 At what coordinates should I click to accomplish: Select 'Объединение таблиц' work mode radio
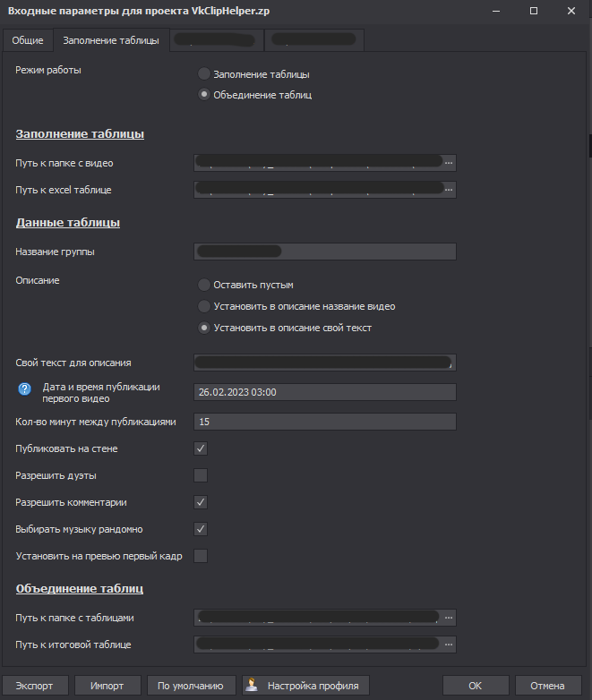pyautogui.click(x=204, y=95)
